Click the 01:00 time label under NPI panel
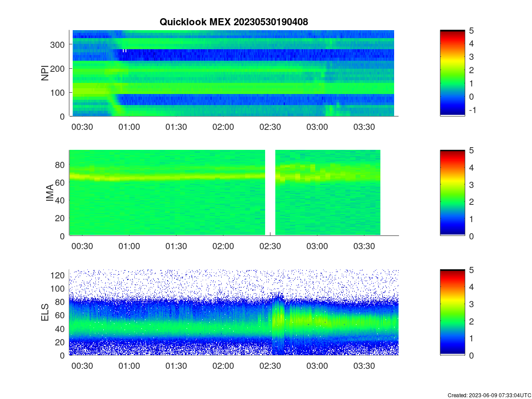Image resolution: width=532 pixels, height=399 pixels. 129,127
